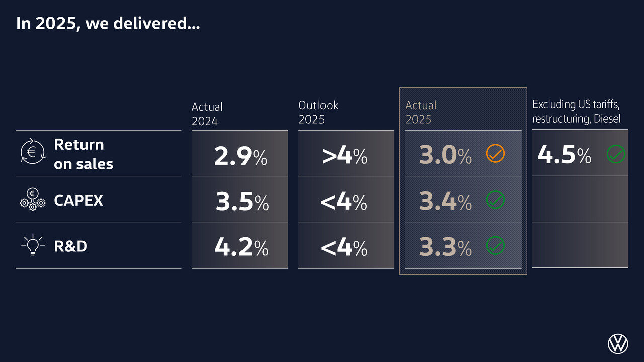The image size is (644, 362).
Task: Click the Return on sales euro cycle icon
Action: coord(33,151)
